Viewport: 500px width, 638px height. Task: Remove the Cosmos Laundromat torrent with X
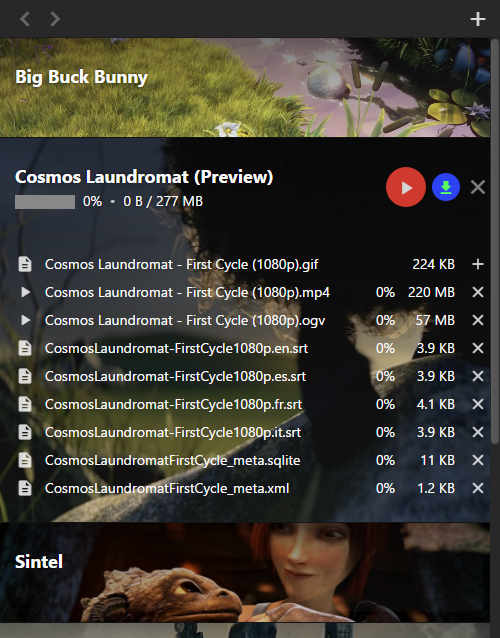click(478, 188)
